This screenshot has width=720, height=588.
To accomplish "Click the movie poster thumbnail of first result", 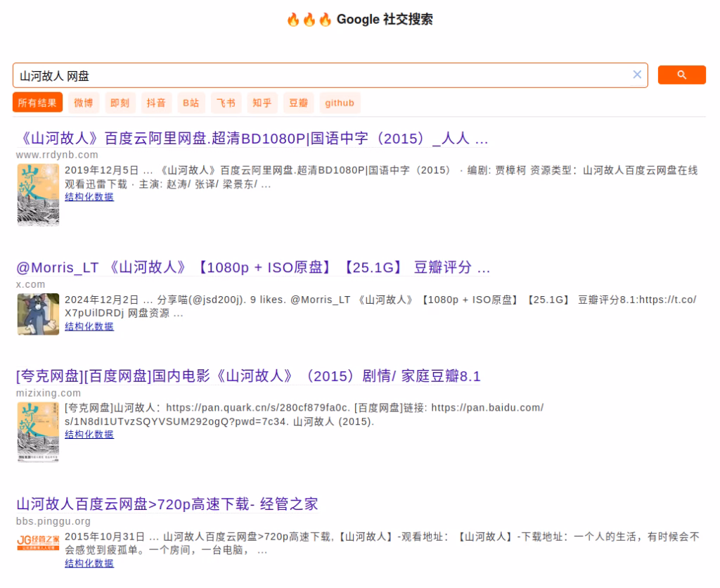I will coord(38,195).
